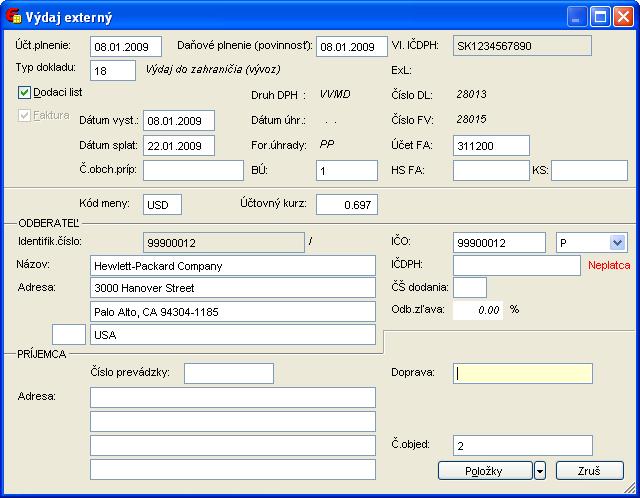The height and width of the screenshot is (498, 640).
Task: Focus the ČS dodania field
Action: pos(470,287)
